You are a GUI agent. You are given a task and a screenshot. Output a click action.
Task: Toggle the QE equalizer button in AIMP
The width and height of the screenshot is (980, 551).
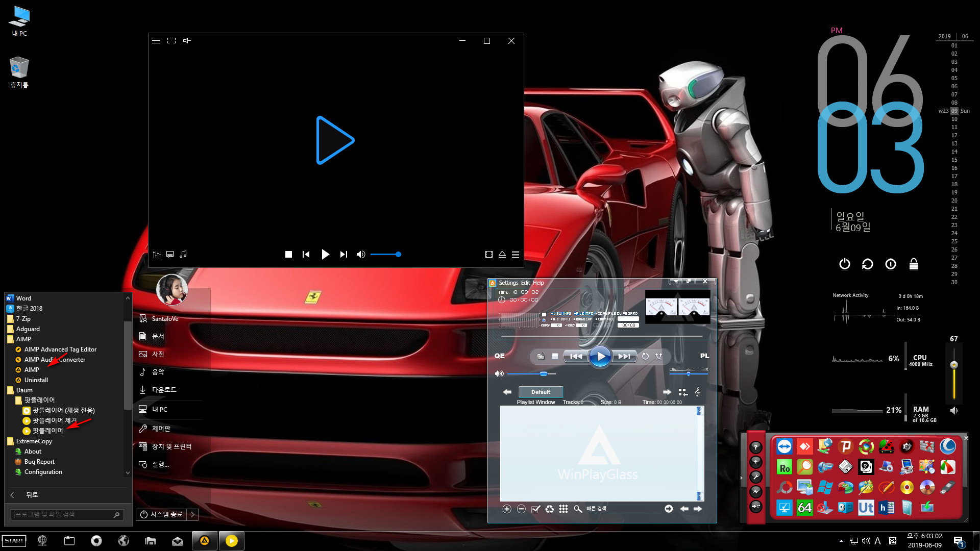coord(500,356)
